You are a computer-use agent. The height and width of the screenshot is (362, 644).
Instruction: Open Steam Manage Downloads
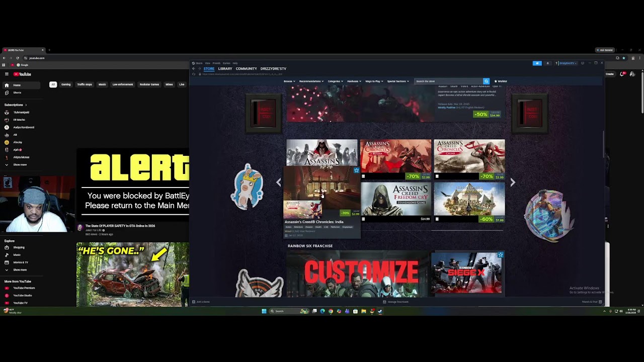click(396, 302)
